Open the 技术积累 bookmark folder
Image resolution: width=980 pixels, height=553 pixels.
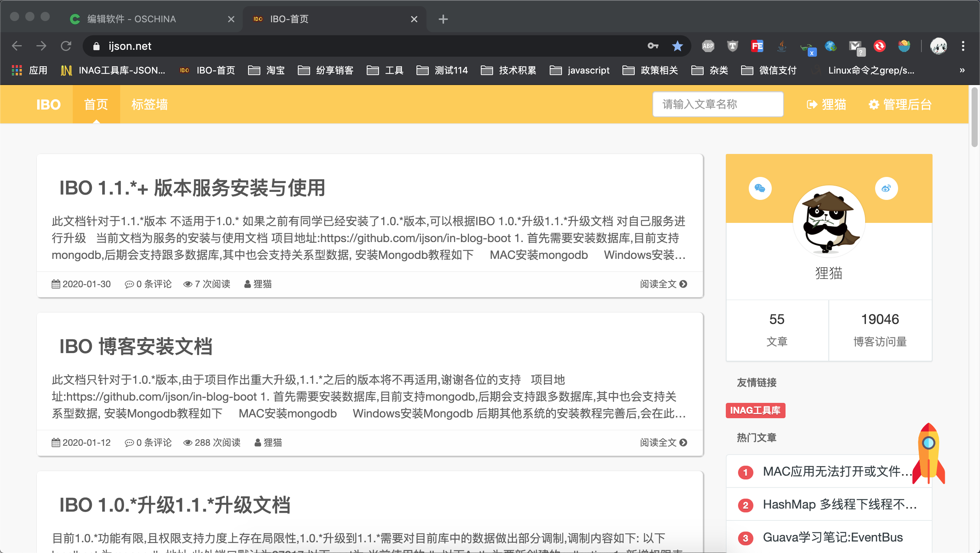509,70
